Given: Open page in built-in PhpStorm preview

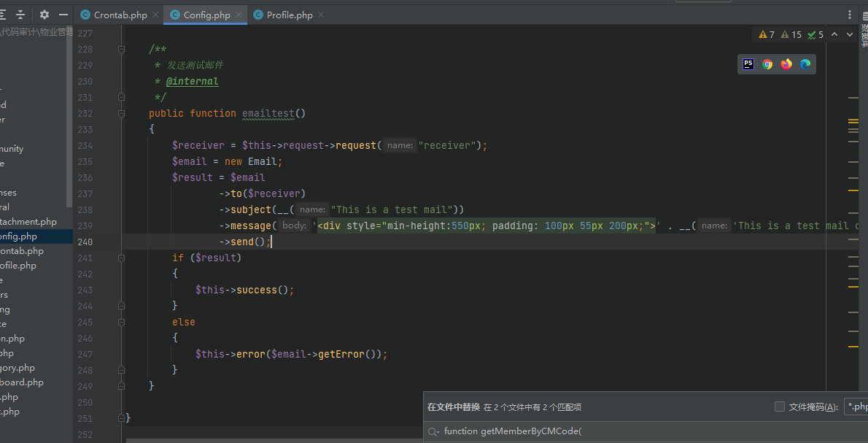Looking at the screenshot, I should (748, 64).
